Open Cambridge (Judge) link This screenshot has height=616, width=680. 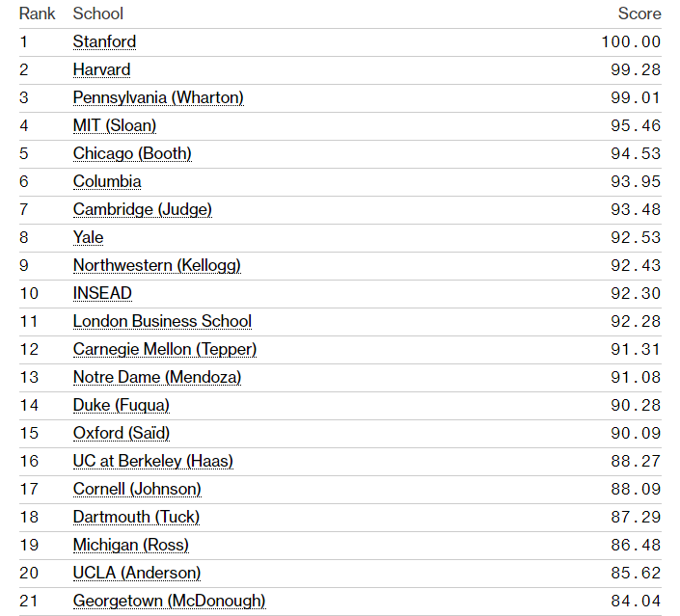click(142, 209)
